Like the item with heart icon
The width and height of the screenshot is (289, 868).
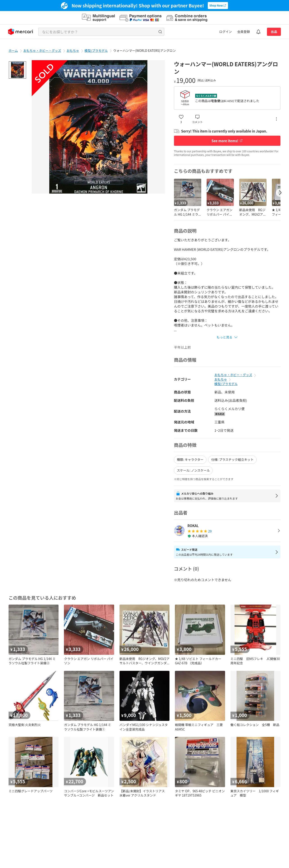tap(181, 117)
